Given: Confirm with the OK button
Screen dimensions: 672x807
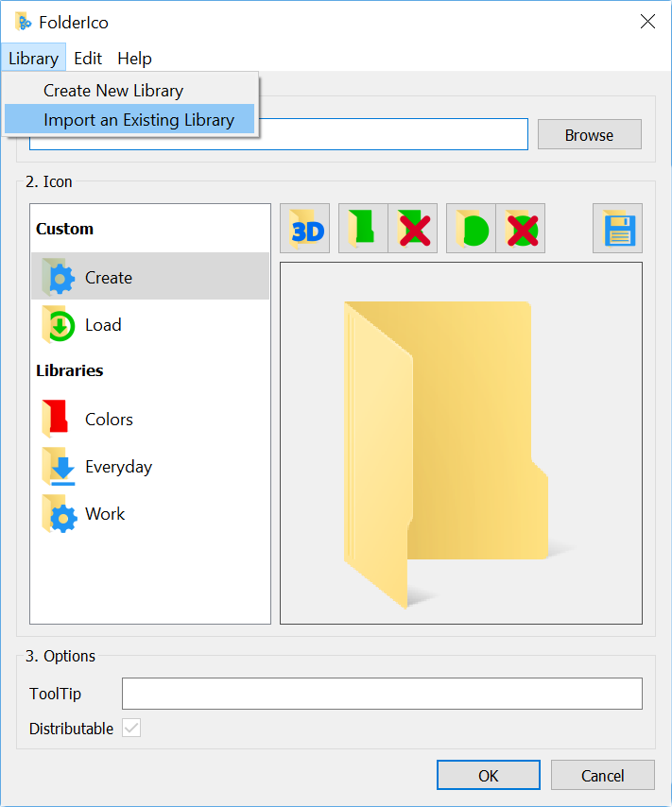Looking at the screenshot, I should point(488,775).
